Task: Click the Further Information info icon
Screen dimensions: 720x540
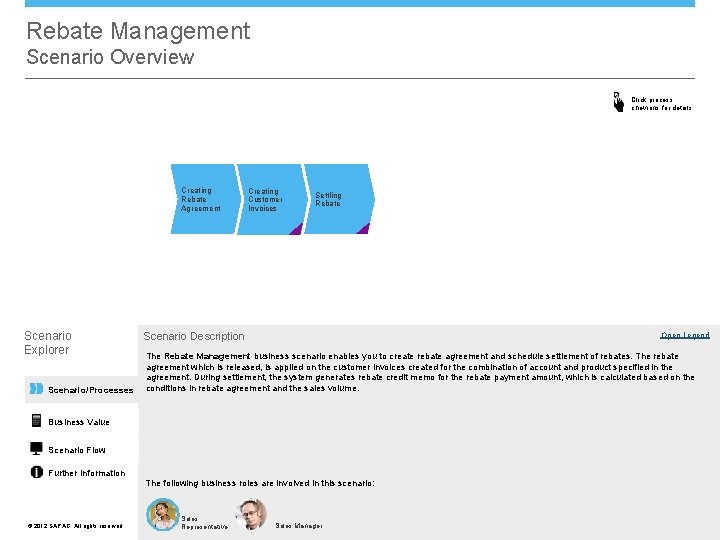Action: coord(37,472)
